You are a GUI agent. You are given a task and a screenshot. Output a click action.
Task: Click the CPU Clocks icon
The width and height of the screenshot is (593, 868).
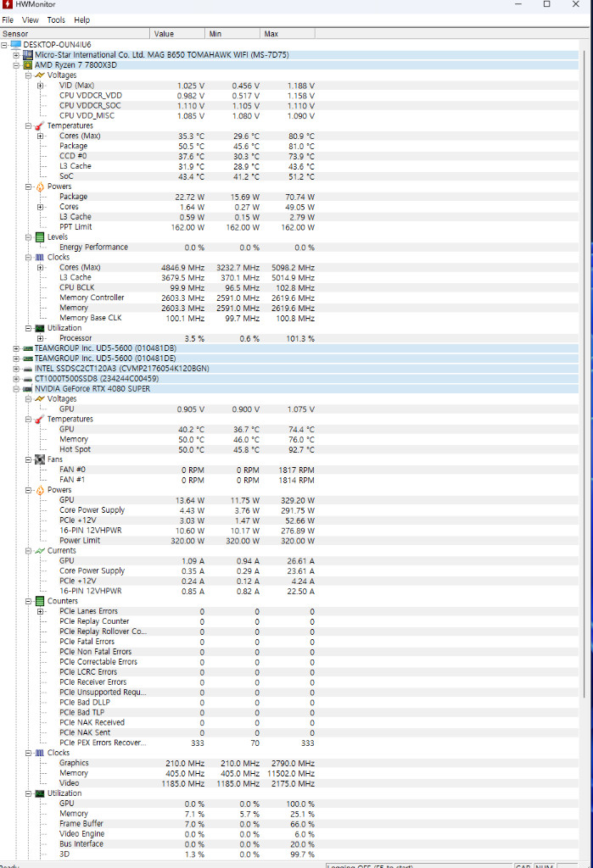[x=40, y=258]
